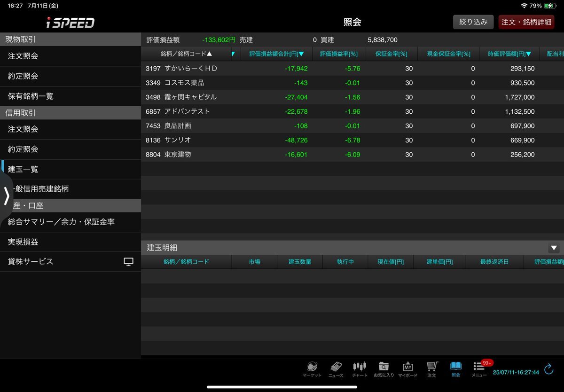564x392 pixels.
Task: Click the 評価損益額 total -133,602円
Action: coord(219,40)
